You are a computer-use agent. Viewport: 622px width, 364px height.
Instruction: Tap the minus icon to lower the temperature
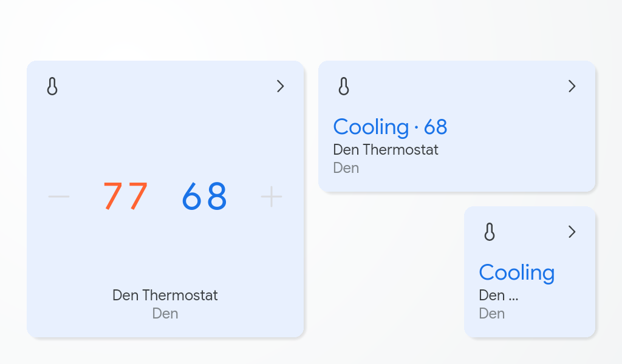tap(58, 196)
